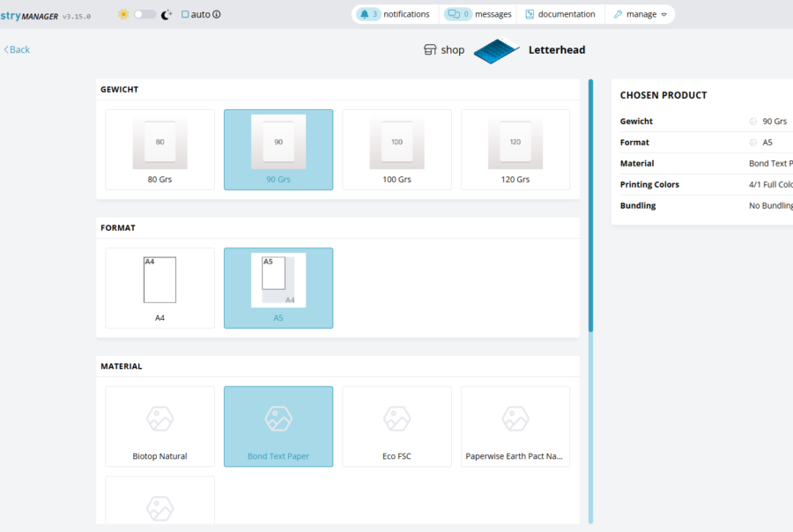Select the A4 format card

159,288
